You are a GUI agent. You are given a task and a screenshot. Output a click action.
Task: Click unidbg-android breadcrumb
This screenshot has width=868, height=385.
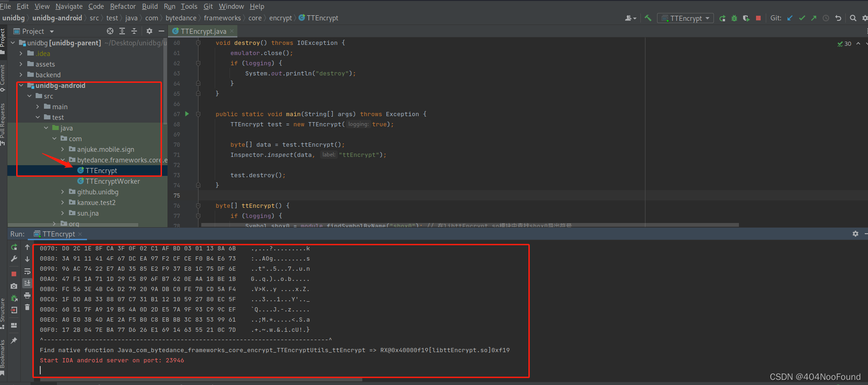point(57,18)
